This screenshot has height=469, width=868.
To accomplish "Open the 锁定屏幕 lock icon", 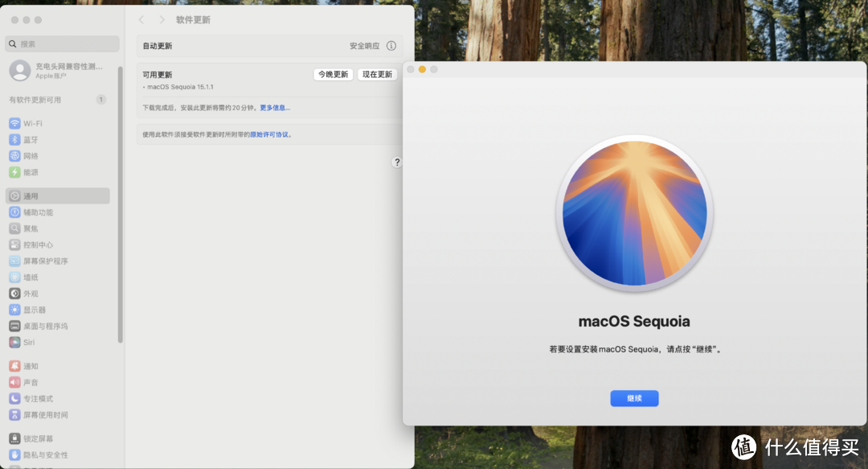I will tap(15, 438).
